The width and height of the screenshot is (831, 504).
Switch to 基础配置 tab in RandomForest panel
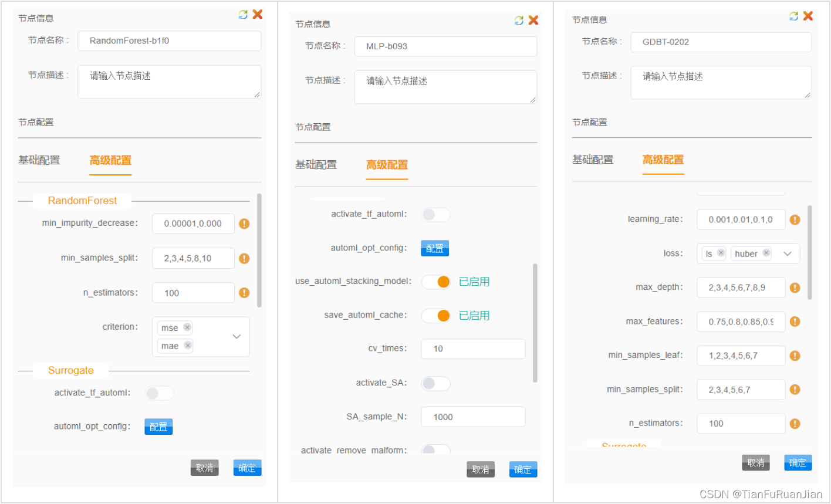(39, 159)
